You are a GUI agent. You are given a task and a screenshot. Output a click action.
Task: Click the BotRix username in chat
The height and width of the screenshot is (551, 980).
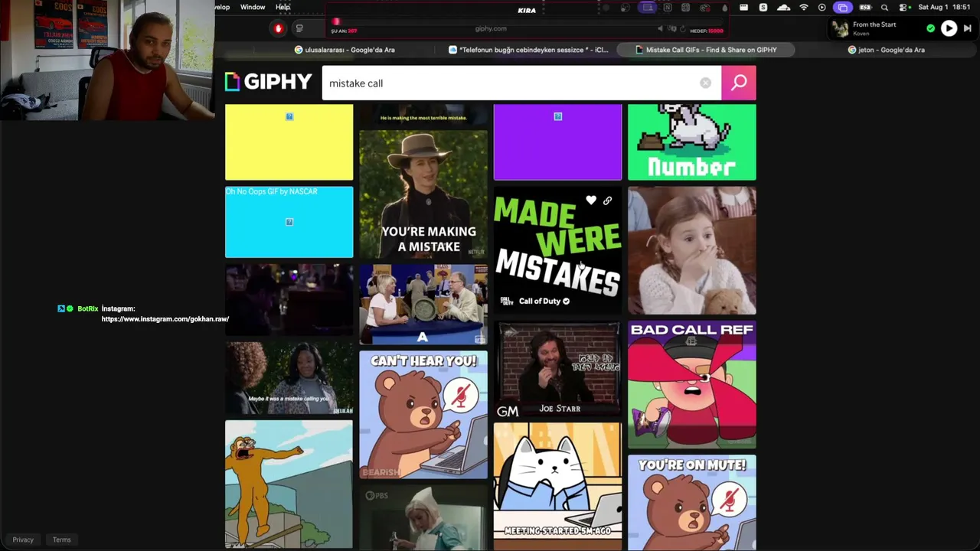pyautogui.click(x=88, y=308)
